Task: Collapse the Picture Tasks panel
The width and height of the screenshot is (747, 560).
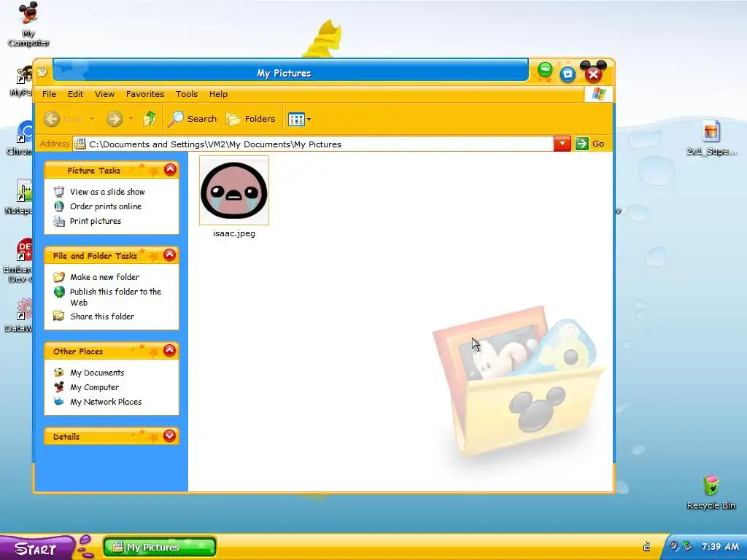Action: tap(170, 169)
